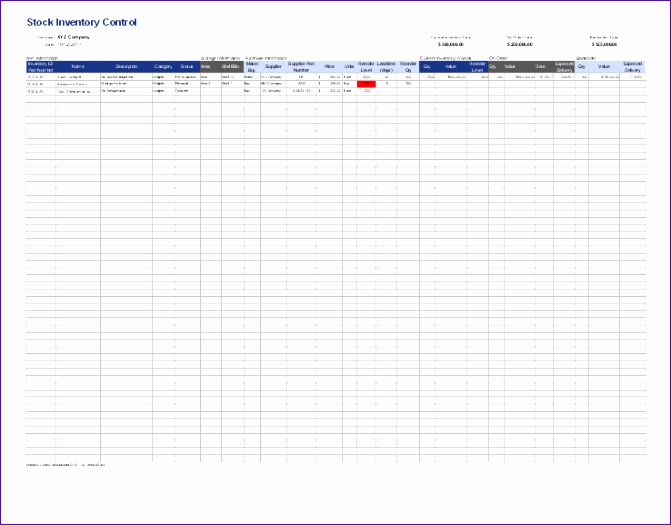This screenshot has width=671, height=525.
Task: Select the Purchase Information section label
Action: click(x=266, y=58)
